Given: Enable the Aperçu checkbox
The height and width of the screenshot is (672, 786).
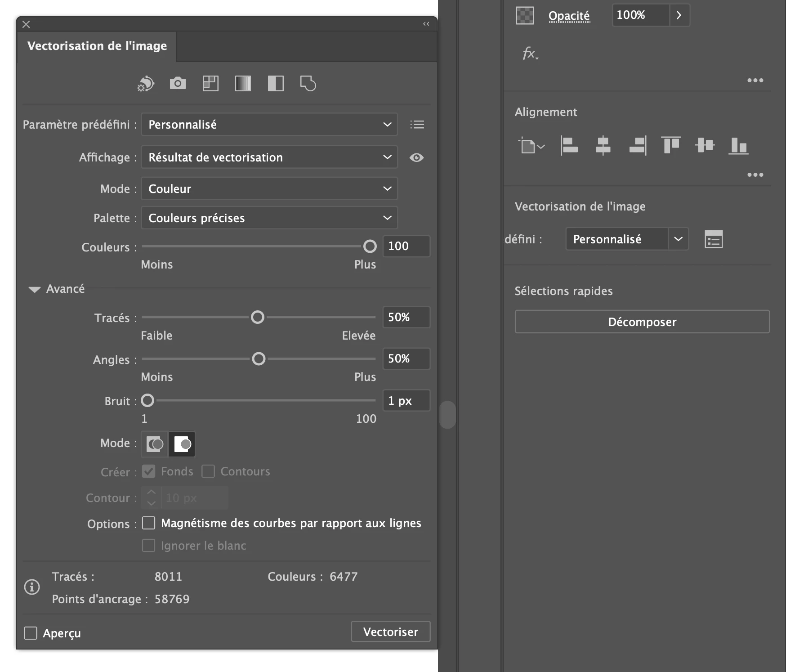Looking at the screenshot, I should coord(31,633).
